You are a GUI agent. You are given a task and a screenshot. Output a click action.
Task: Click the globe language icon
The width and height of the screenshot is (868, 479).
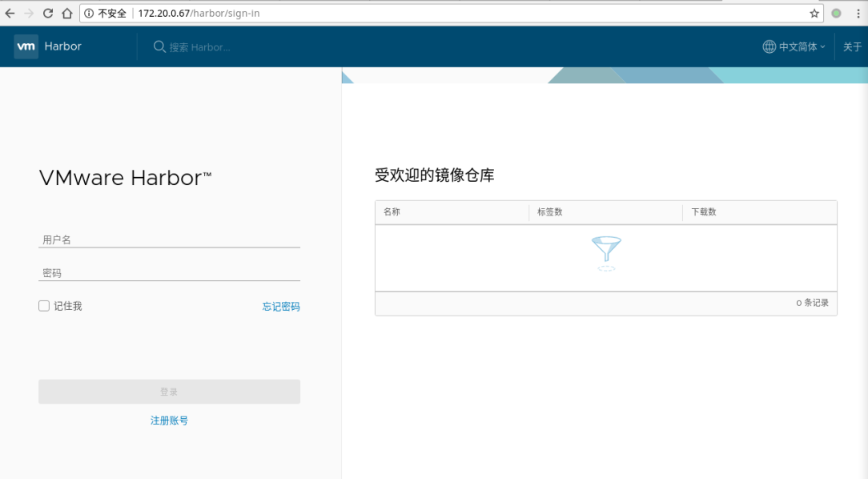(x=770, y=47)
